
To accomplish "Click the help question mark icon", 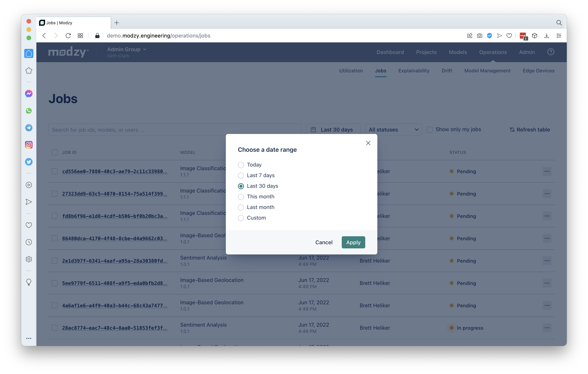I will tap(551, 52).
